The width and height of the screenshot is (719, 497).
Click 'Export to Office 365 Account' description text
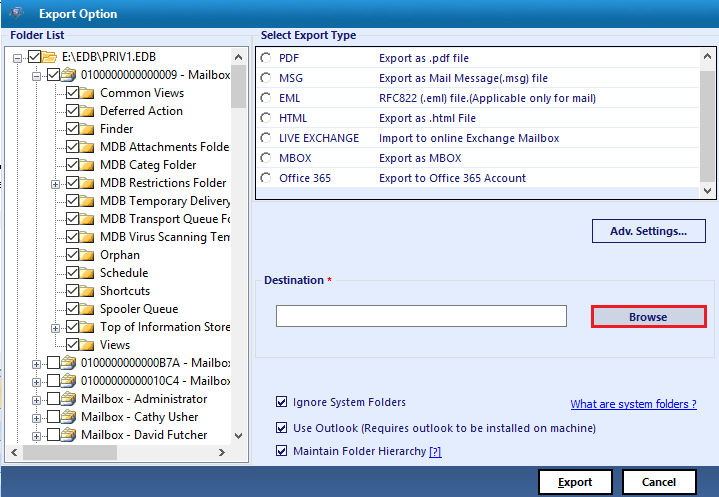pos(452,178)
